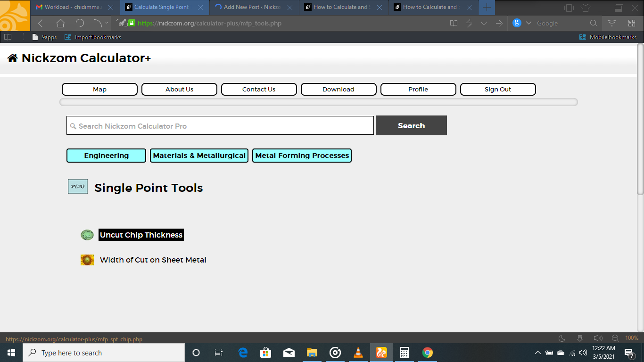644x362 pixels.
Task: Click the Search button
Action: point(411,125)
